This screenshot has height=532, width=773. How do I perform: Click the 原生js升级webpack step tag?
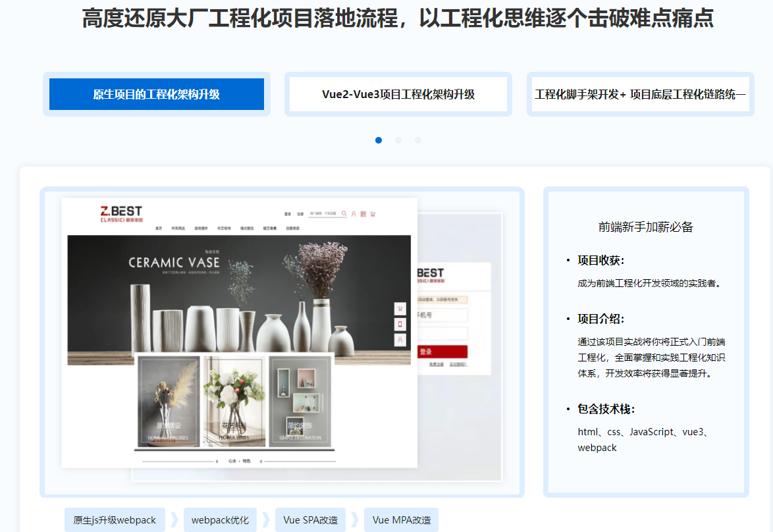(115, 520)
